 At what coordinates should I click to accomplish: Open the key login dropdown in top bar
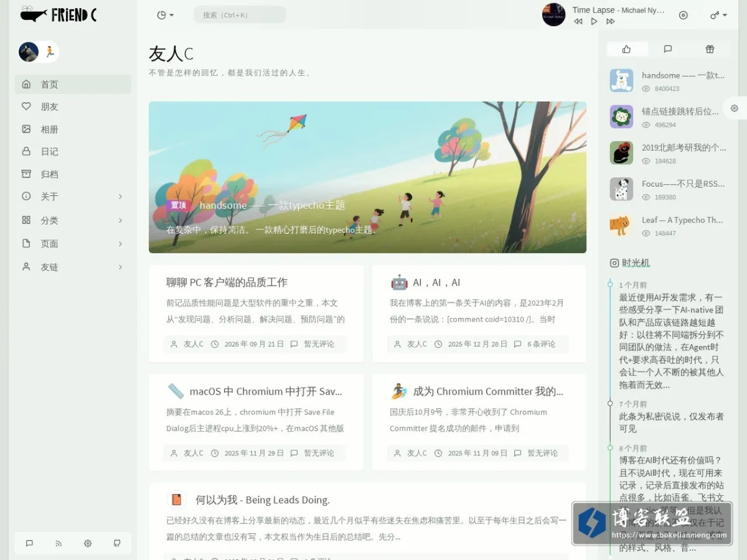pyautogui.click(x=718, y=15)
